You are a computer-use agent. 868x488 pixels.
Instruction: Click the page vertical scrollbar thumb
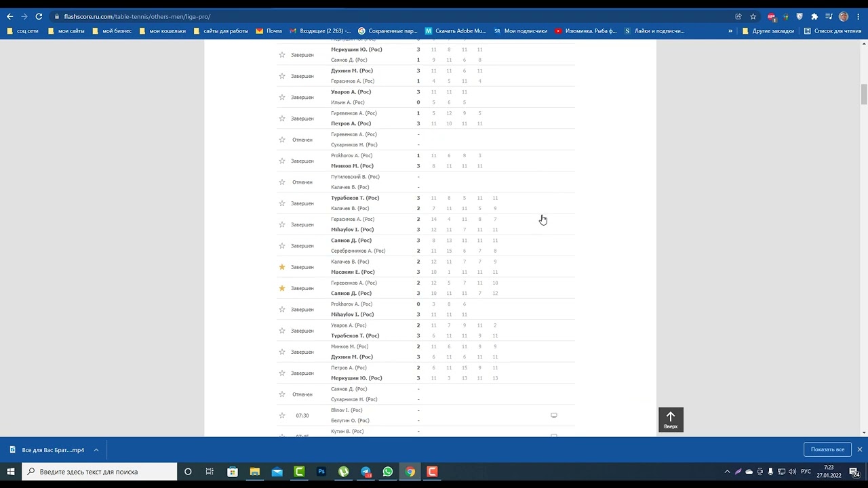(x=864, y=95)
